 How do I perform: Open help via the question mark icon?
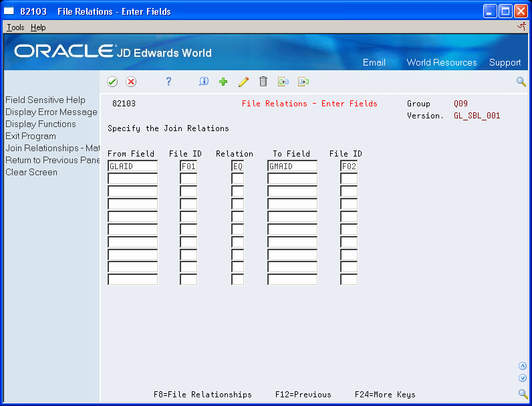click(x=168, y=82)
